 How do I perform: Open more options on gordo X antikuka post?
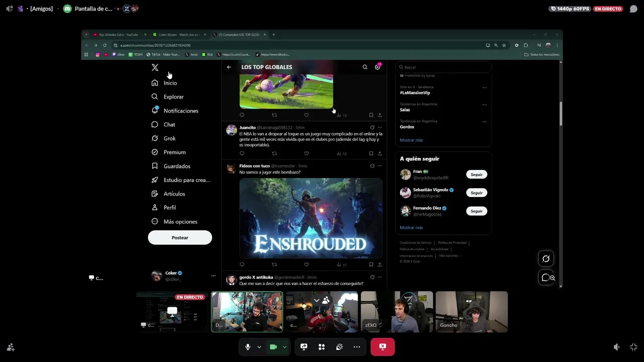pos(380,277)
